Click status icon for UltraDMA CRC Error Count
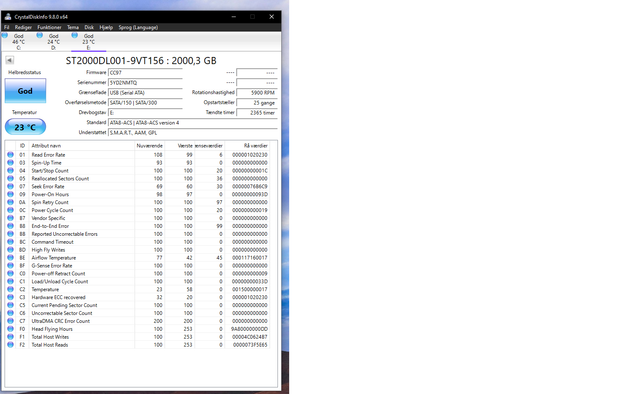 [x=10, y=321]
